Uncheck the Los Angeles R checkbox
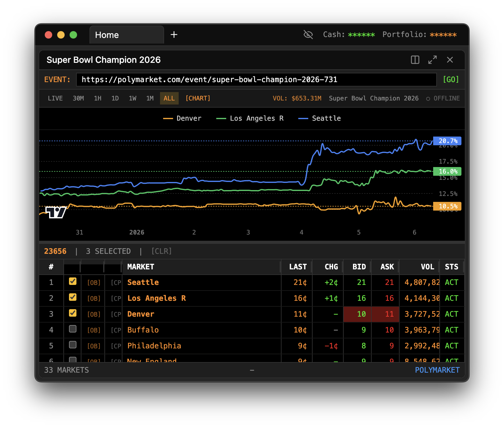The width and height of the screenshot is (504, 428). (72, 297)
